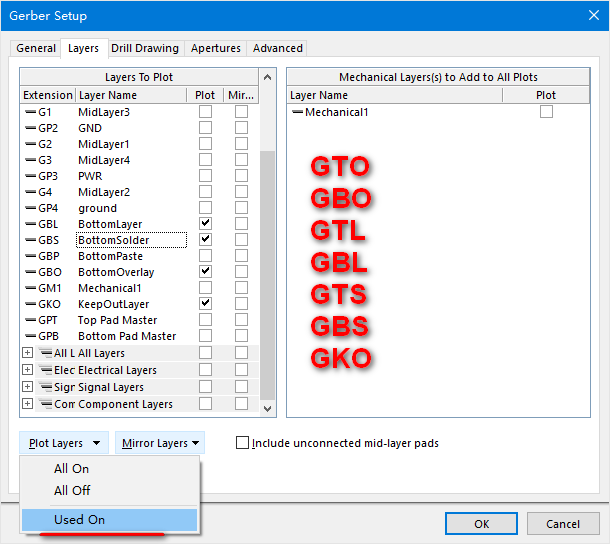
Task: Click the layer-stack icon for Signal Layers
Action: tap(45, 387)
